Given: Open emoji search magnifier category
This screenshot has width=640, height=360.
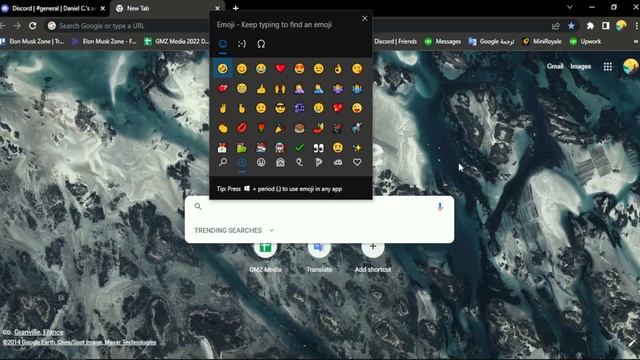Looking at the screenshot, I should [222, 162].
